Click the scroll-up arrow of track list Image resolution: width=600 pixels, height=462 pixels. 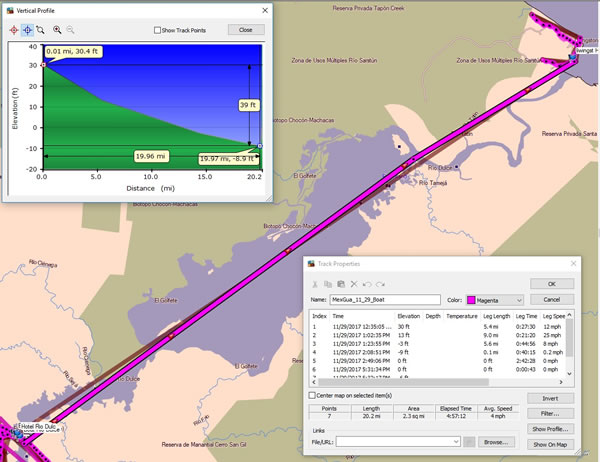click(x=569, y=315)
